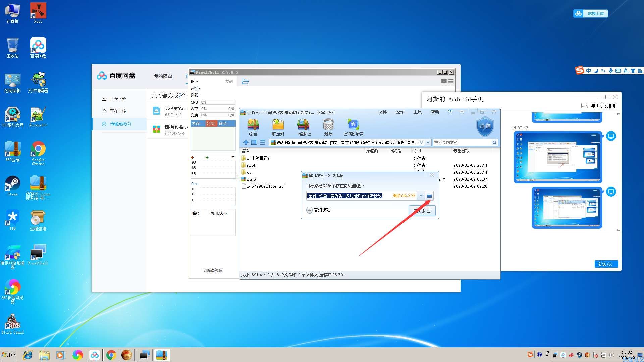Click the skin (shirt) icon in 360压缩 title bar
This screenshot has height=362, width=644.
450,112
